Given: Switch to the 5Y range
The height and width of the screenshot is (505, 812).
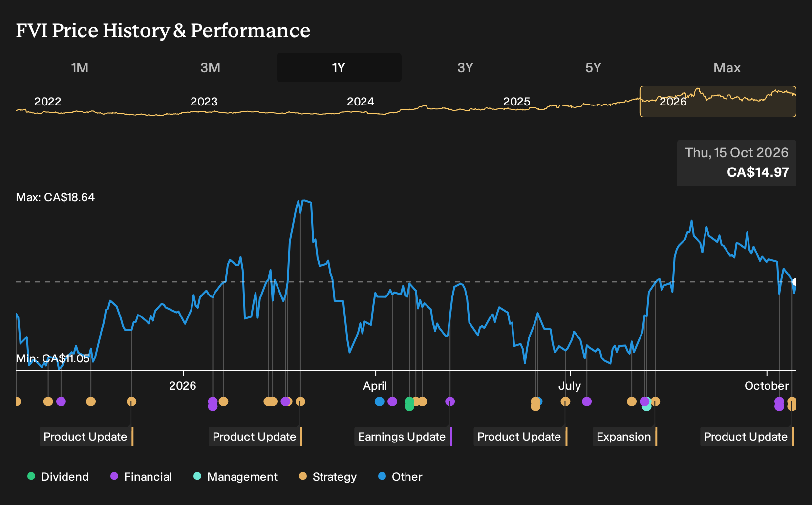Looking at the screenshot, I should coord(593,67).
